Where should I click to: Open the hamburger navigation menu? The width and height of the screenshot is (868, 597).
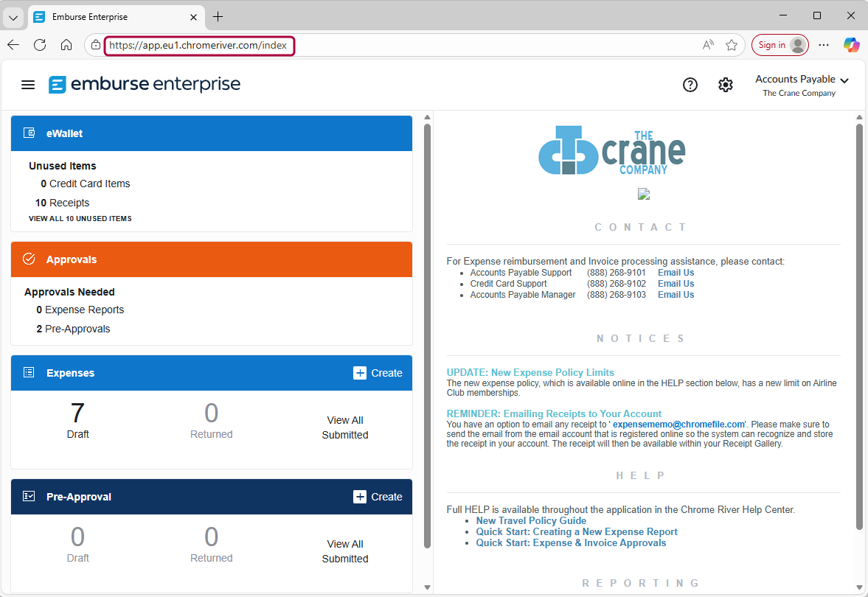[x=27, y=84]
